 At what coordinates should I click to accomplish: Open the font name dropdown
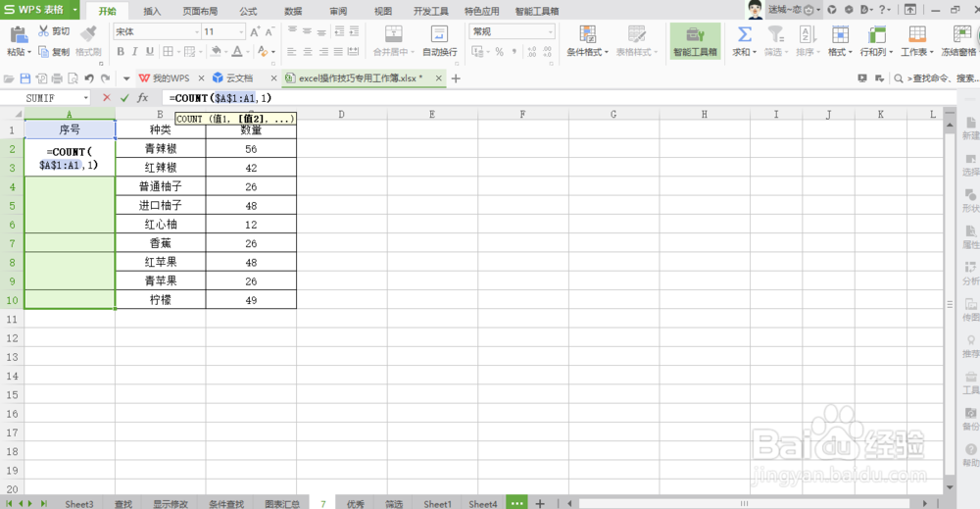(197, 31)
